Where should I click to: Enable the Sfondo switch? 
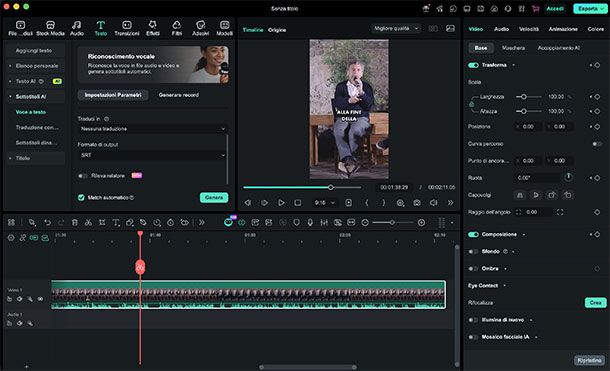click(473, 252)
